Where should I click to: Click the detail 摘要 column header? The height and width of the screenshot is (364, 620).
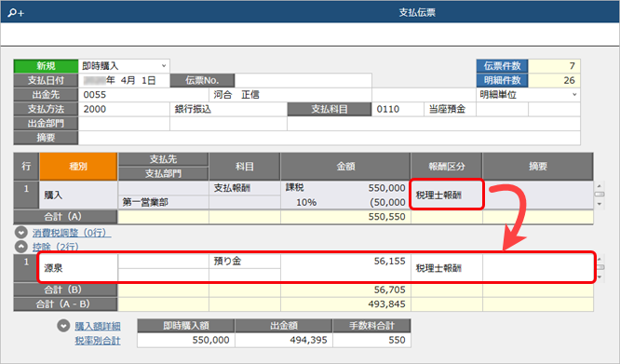click(538, 167)
